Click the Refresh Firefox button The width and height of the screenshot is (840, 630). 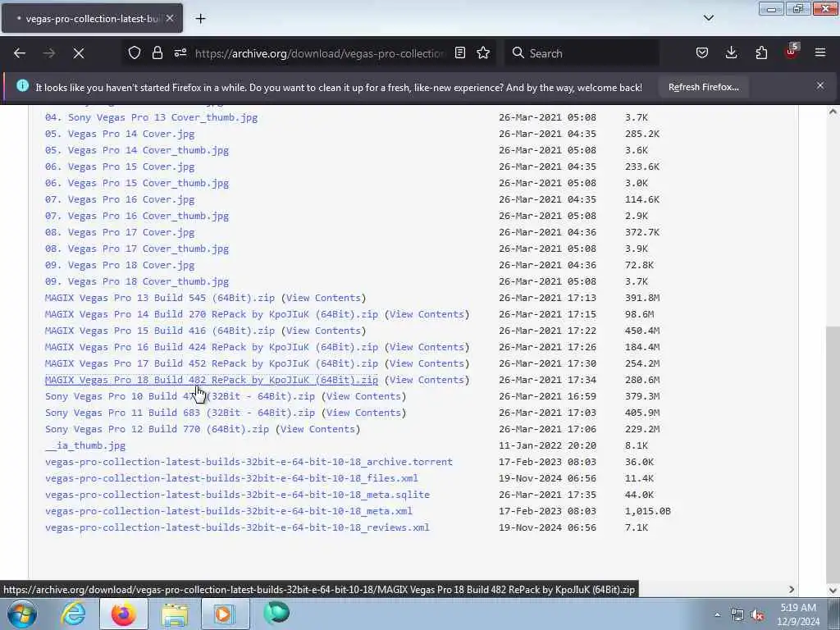703,87
